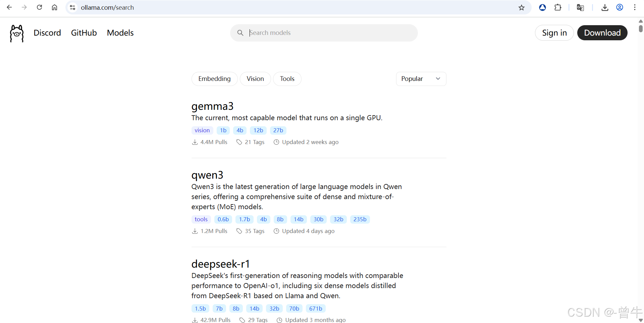Image resolution: width=644 pixels, height=323 pixels.
Task: Click the 1b tag under gemma3
Action: pyautogui.click(x=223, y=130)
